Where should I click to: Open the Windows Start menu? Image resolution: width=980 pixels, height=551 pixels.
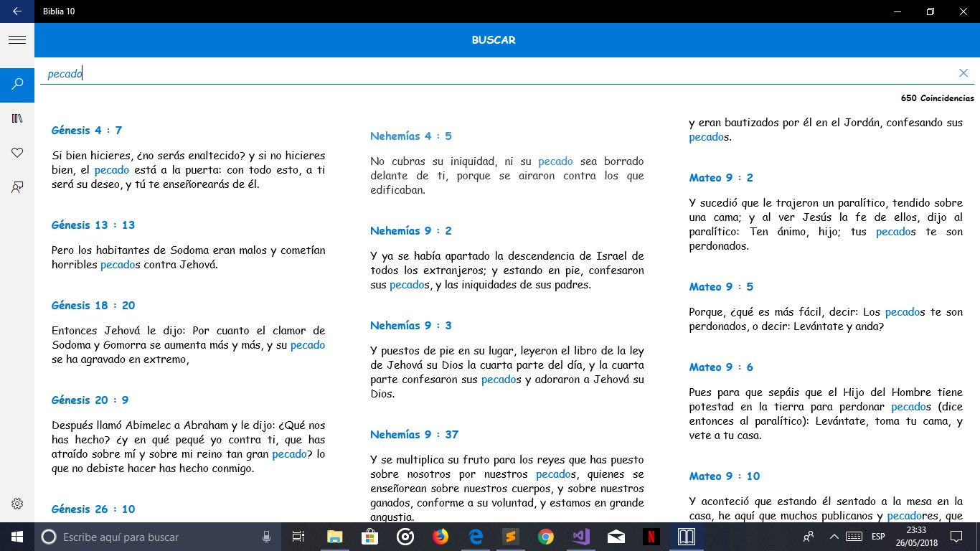[x=17, y=537]
